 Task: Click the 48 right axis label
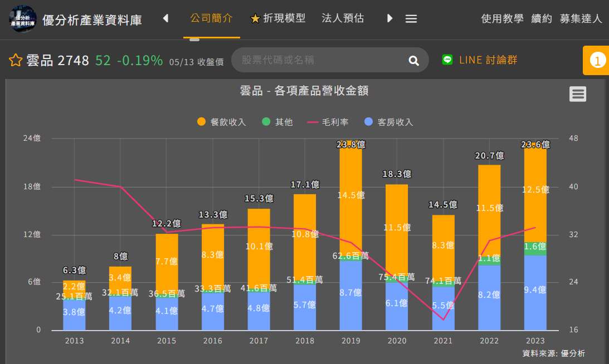573,138
